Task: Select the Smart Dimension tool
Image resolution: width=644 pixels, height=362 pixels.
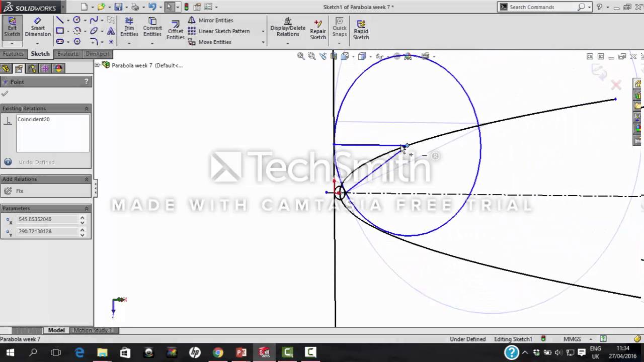Action: pyautogui.click(x=38, y=27)
